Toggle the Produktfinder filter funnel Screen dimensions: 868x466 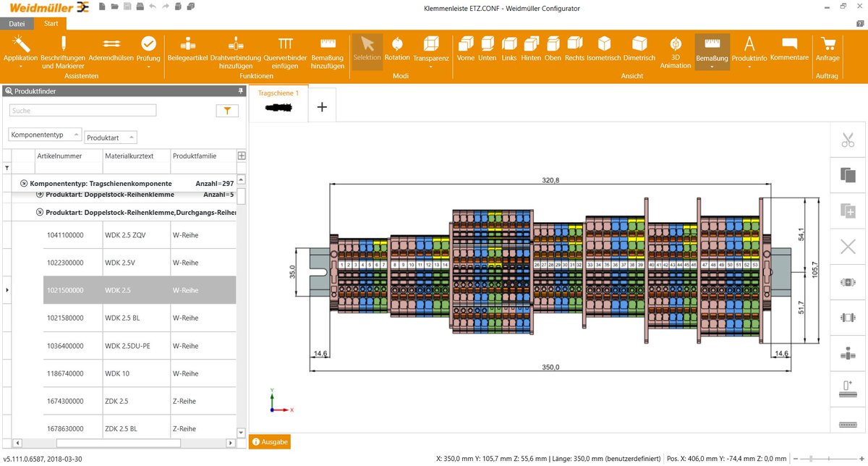(227, 111)
